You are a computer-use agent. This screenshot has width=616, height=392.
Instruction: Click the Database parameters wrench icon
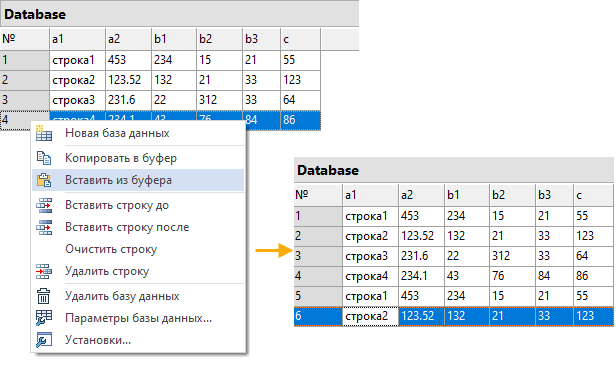[44, 318]
